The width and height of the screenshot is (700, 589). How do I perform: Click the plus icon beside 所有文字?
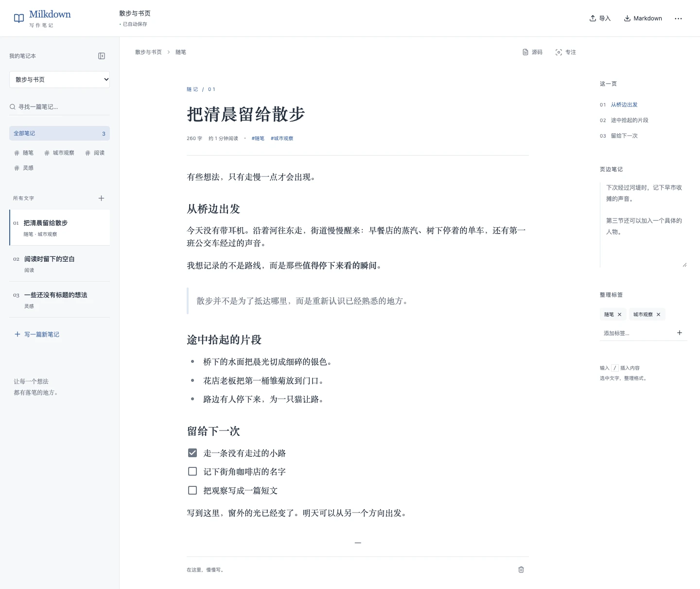pyautogui.click(x=101, y=198)
